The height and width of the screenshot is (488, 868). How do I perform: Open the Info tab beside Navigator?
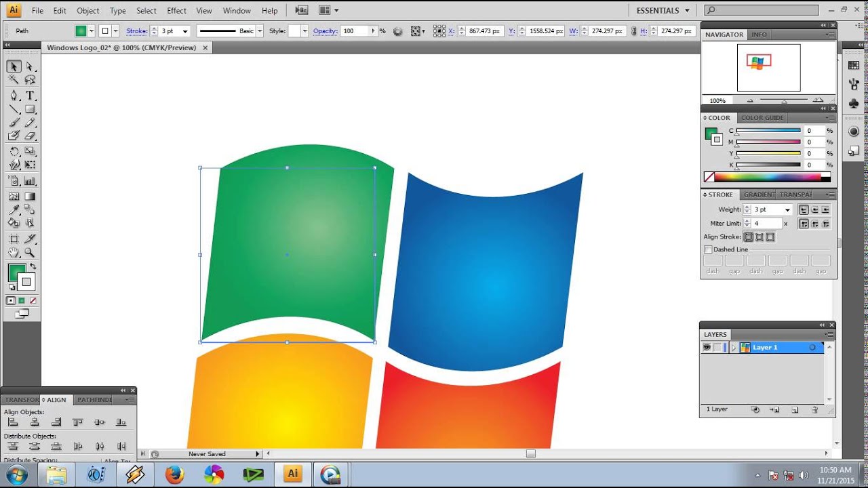tap(759, 35)
